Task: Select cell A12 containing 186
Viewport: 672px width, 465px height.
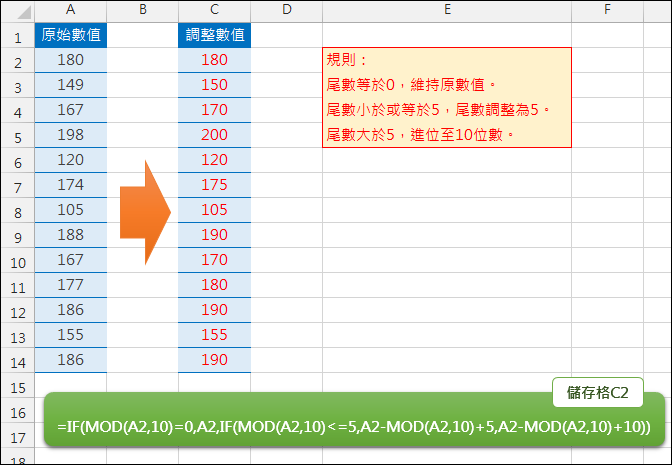Action: pyautogui.click(x=71, y=310)
